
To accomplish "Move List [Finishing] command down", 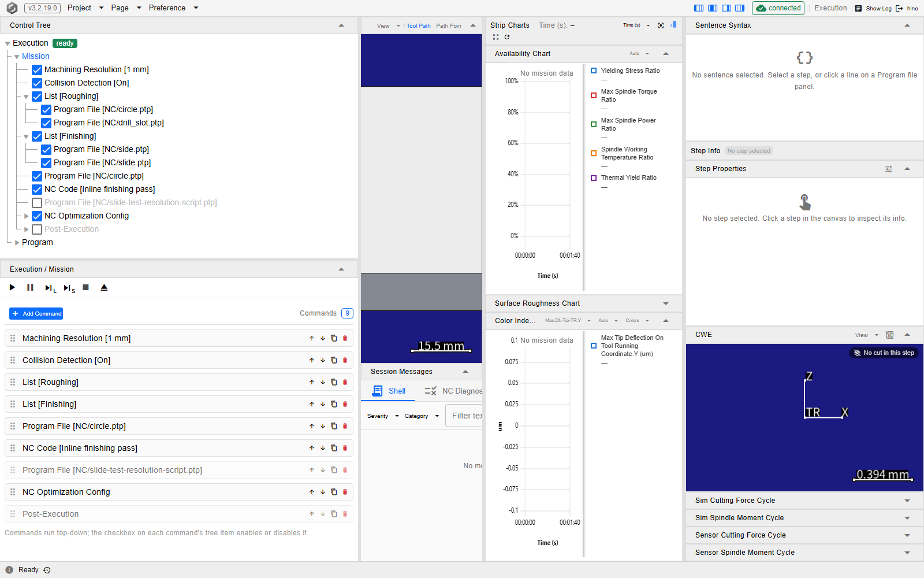I will point(323,404).
